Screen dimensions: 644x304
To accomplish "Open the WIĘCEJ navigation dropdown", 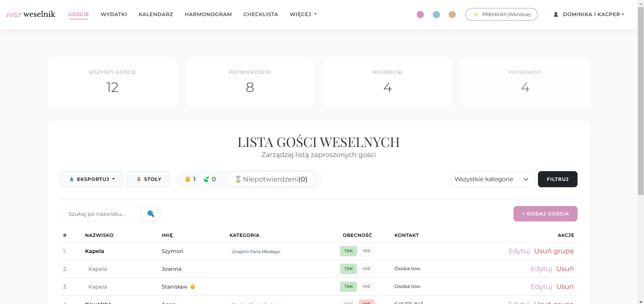I will 303,14.
